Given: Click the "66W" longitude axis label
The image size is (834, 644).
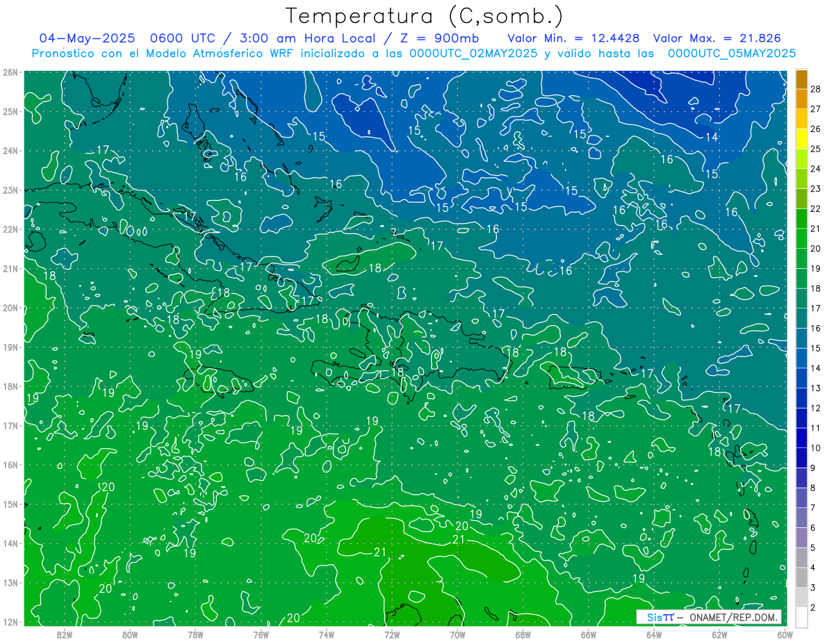Looking at the screenshot, I should (x=589, y=634).
